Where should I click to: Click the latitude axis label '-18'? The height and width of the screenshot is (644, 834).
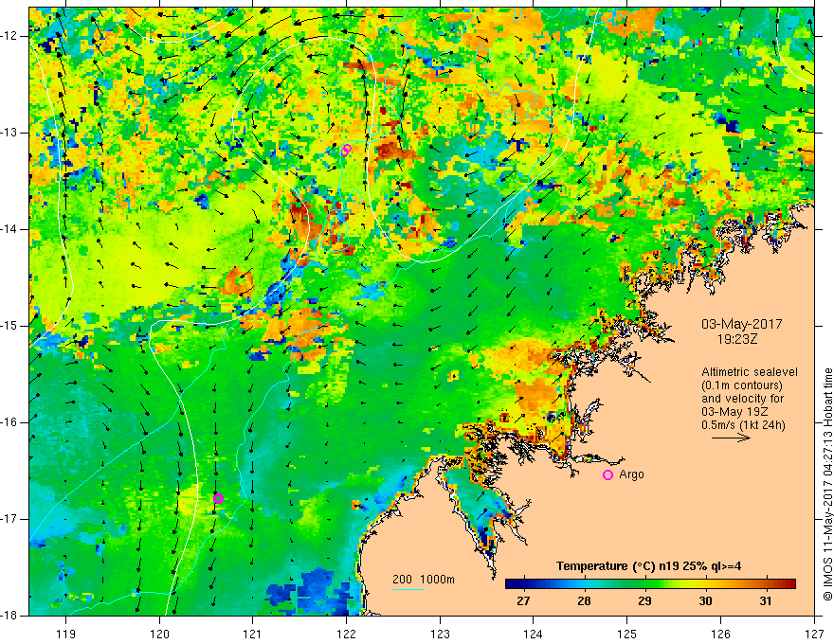click(9, 616)
